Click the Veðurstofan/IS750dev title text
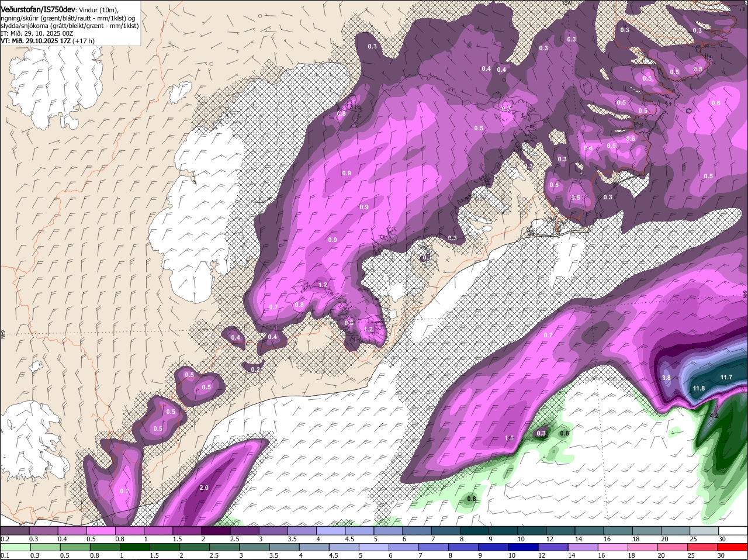 (x=38, y=9)
